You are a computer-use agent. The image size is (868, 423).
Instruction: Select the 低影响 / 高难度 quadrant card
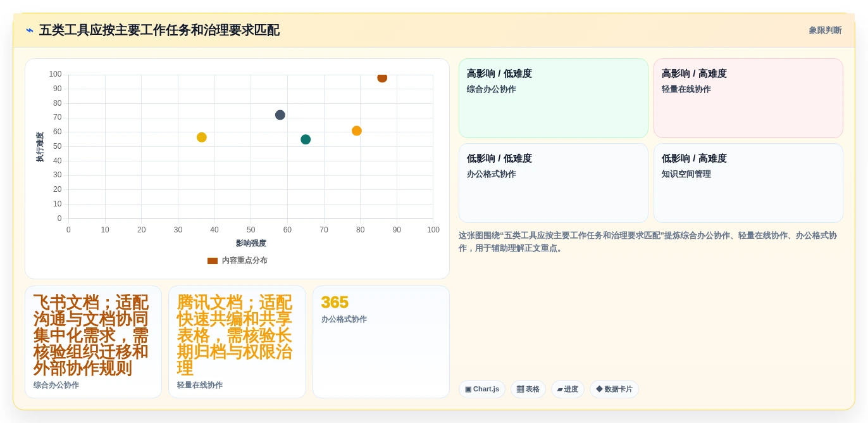pyautogui.click(x=748, y=183)
